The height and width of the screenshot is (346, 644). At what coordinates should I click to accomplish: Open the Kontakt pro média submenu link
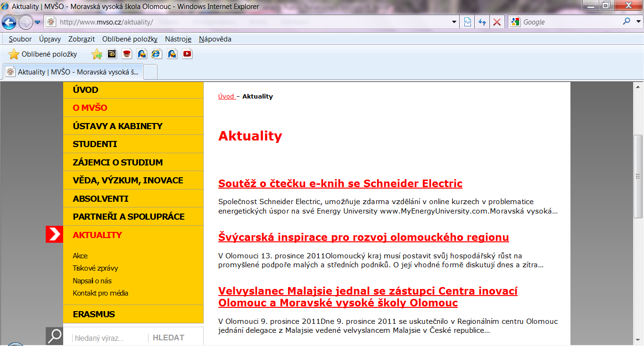click(x=100, y=293)
